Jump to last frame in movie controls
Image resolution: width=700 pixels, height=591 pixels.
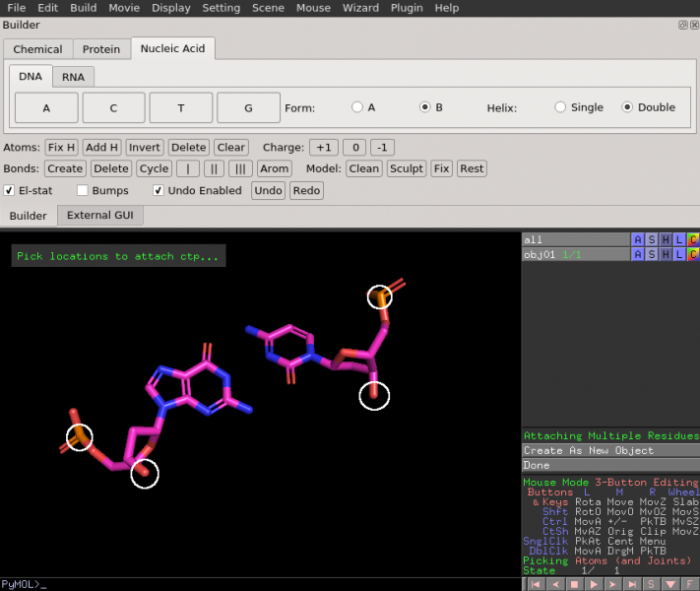pos(632,584)
